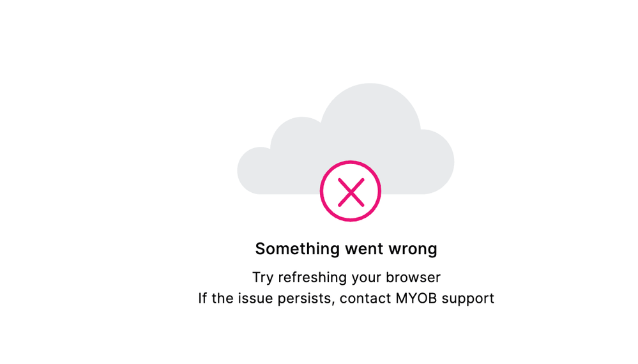Select the "Something went wrong" heading

click(346, 249)
